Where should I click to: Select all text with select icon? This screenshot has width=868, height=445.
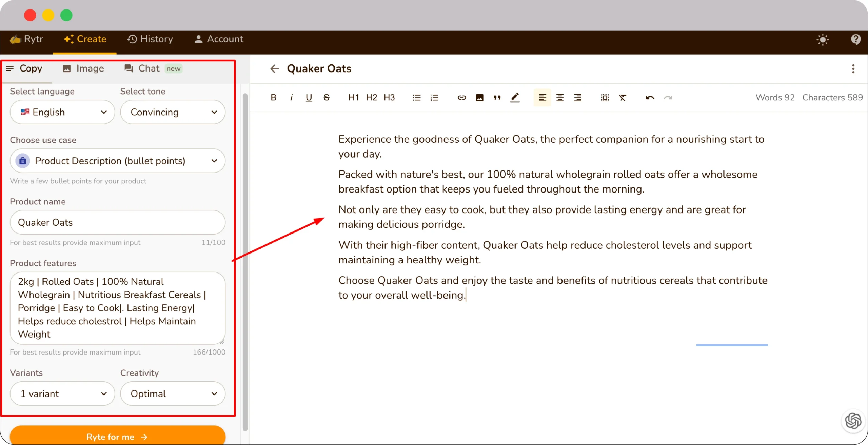tap(605, 98)
